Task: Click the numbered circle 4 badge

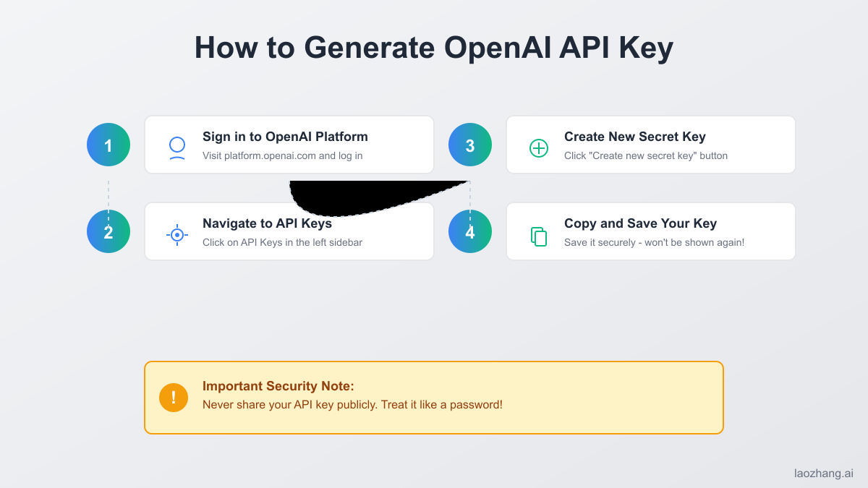Action: pos(470,231)
